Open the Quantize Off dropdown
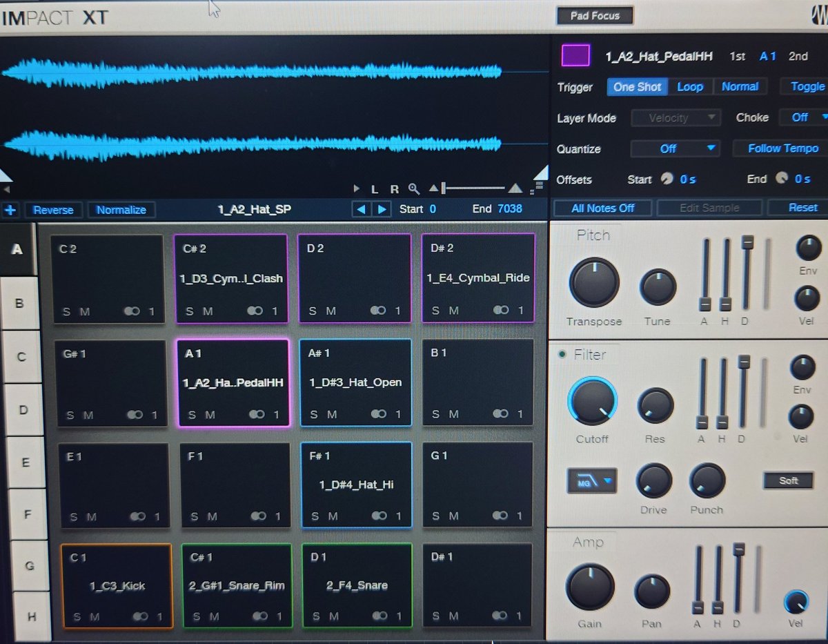The width and height of the screenshot is (828, 644). coord(676,148)
